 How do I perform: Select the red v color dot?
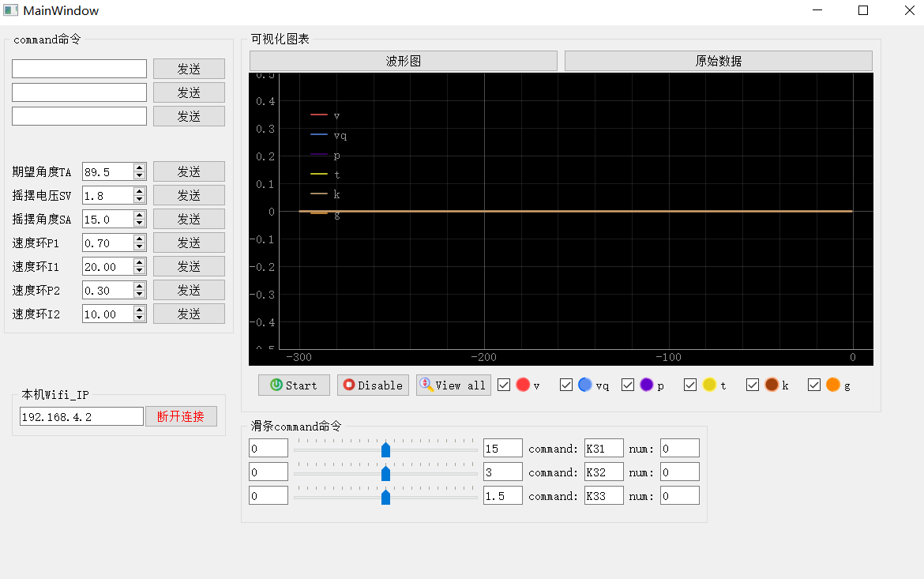pyautogui.click(x=523, y=385)
